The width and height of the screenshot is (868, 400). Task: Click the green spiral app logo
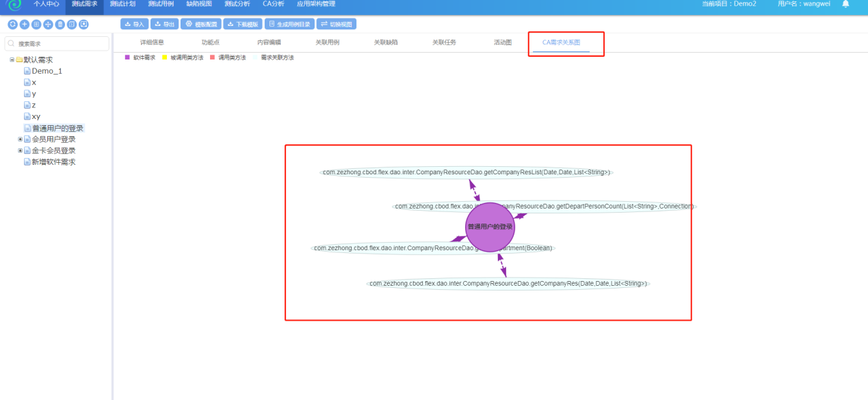tap(14, 4)
